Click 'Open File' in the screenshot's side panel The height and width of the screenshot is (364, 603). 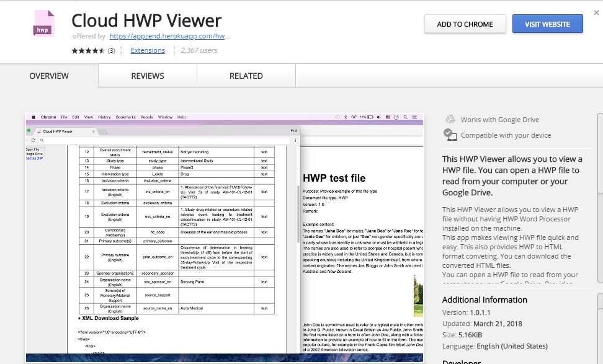pyautogui.click(x=33, y=149)
